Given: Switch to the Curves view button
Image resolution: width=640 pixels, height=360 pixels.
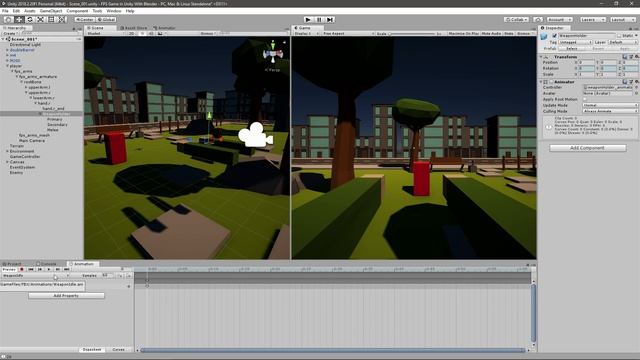Looking at the screenshot, I should pos(118,350).
